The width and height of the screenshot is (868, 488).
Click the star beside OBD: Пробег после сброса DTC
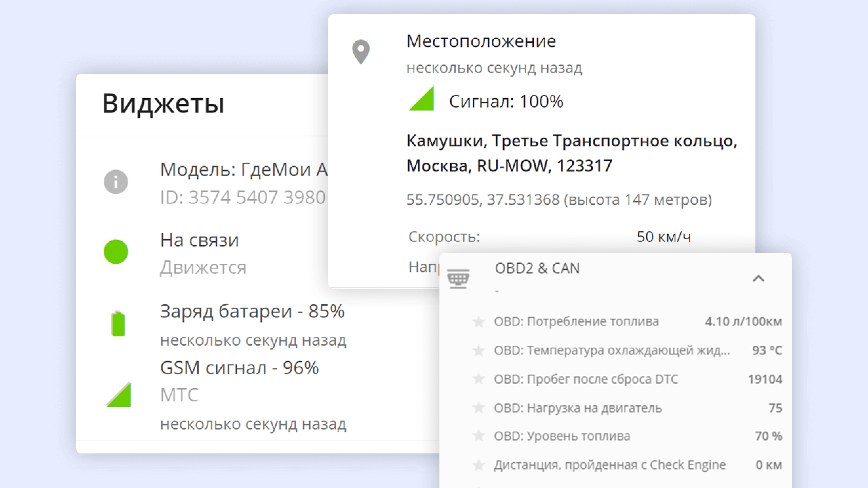pos(479,379)
